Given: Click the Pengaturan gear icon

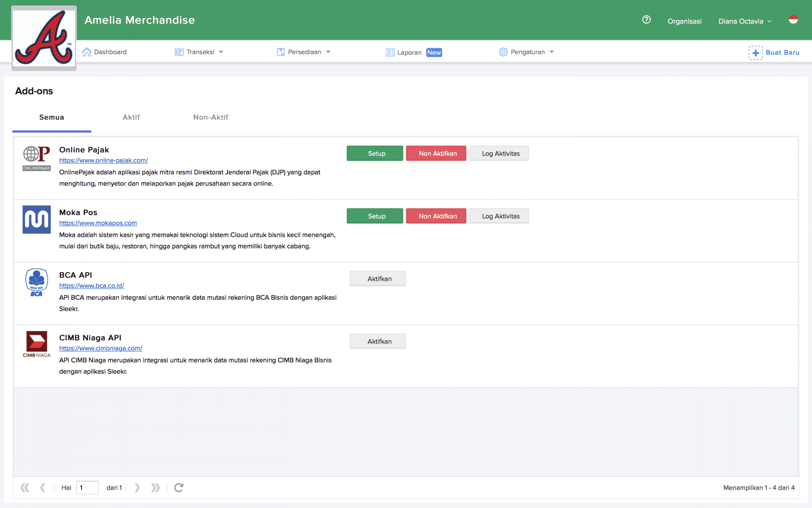Looking at the screenshot, I should [503, 52].
